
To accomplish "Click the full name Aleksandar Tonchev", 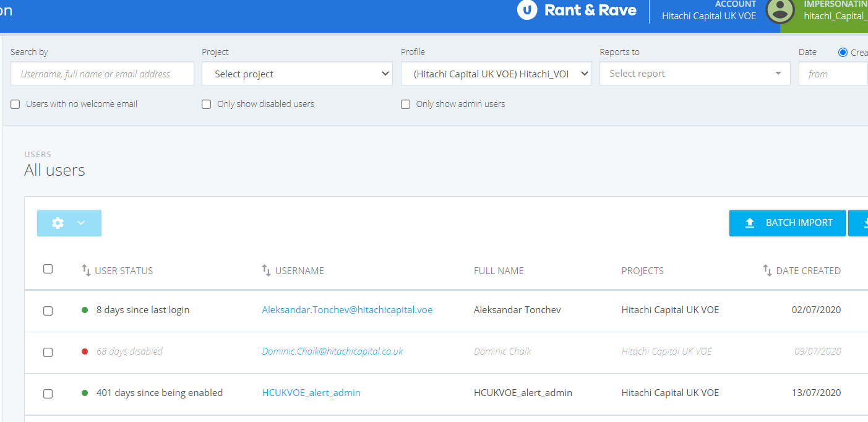I will (x=517, y=310).
